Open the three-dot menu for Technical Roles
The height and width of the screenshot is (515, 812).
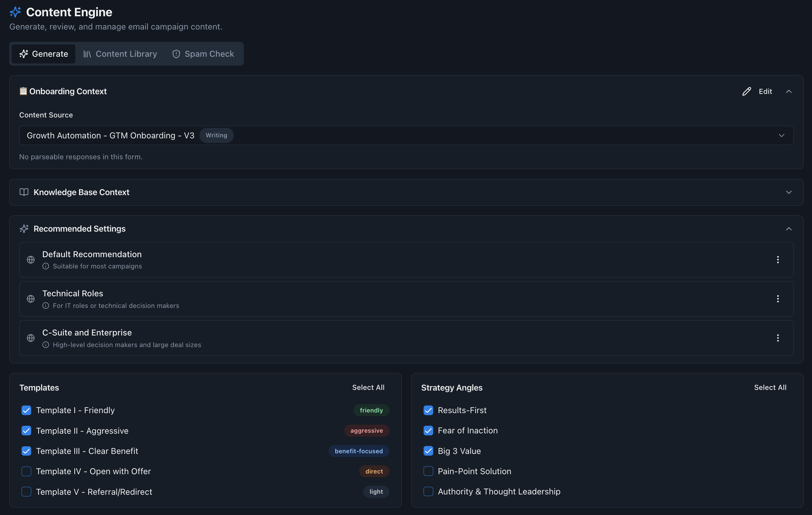coord(778,299)
